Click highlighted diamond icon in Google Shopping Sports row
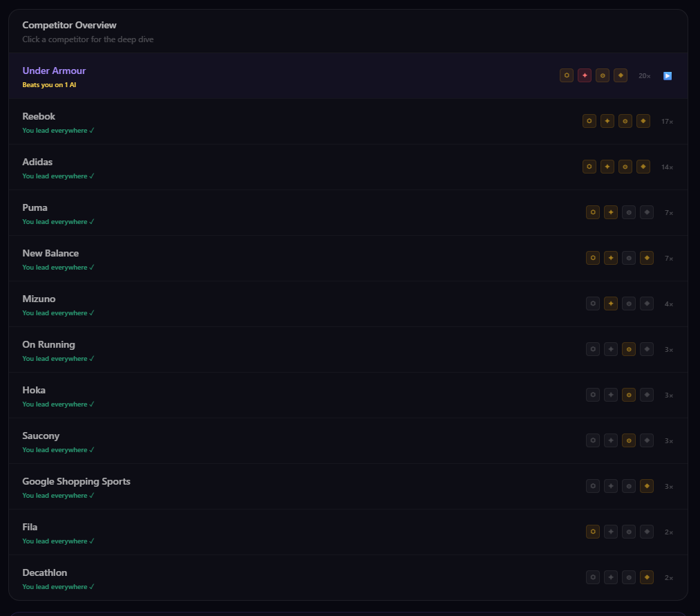Image resolution: width=700 pixels, height=616 pixels. (x=647, y=486)
